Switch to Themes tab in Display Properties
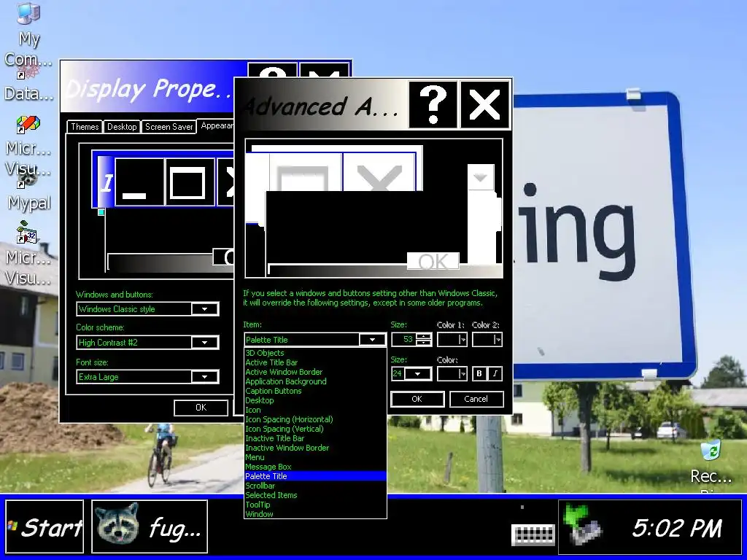The image size is (747, 560). [x=85, y=127]
